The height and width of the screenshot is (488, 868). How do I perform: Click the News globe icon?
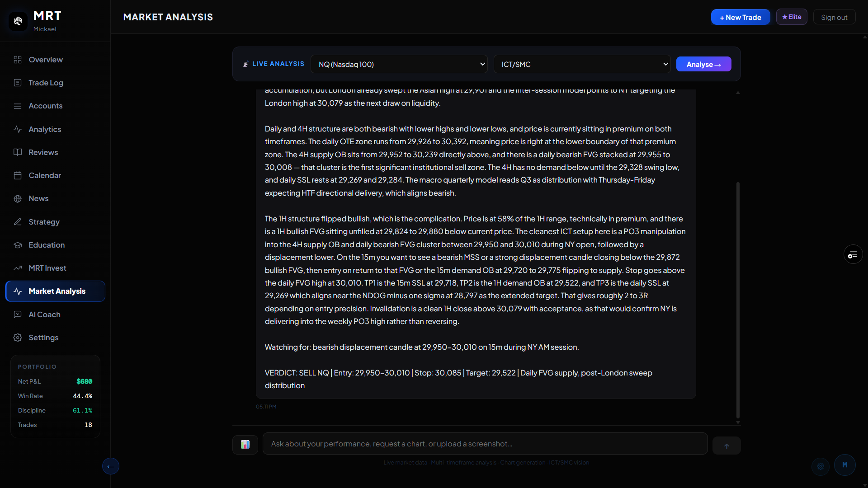18,199
